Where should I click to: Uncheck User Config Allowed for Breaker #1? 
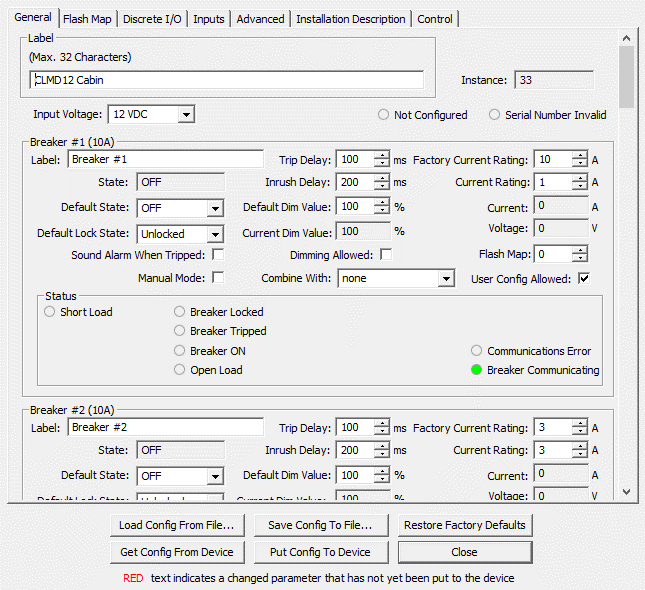584,278
